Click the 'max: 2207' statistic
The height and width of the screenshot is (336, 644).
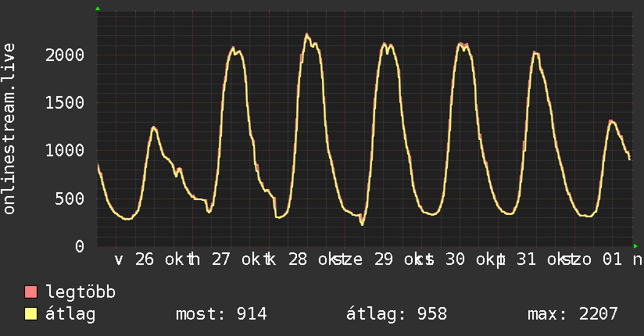(573, 314)
